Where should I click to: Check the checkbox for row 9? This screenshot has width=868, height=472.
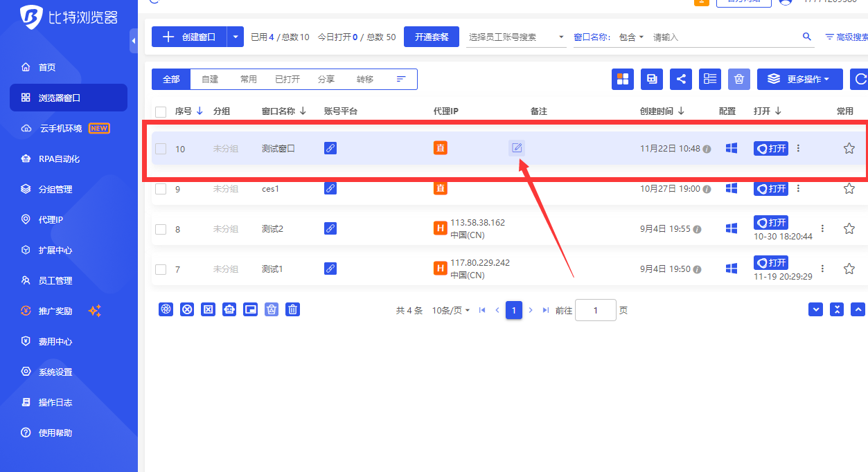[161, 188]
